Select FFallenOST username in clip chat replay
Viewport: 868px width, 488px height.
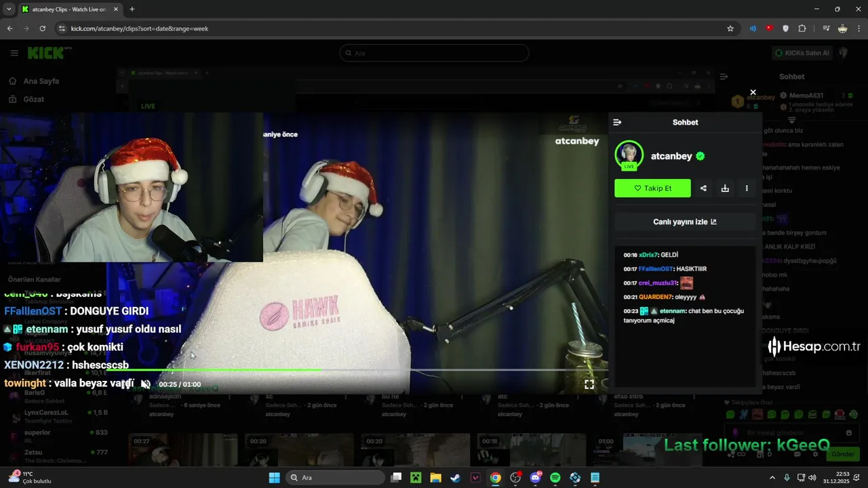[656, 269]
